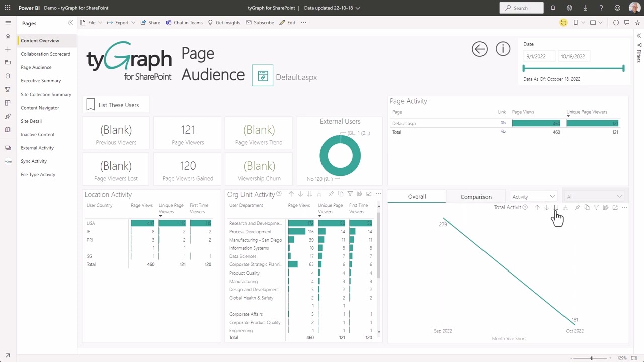
Task: Open the help question mark icon
Action: click(601, 8)
